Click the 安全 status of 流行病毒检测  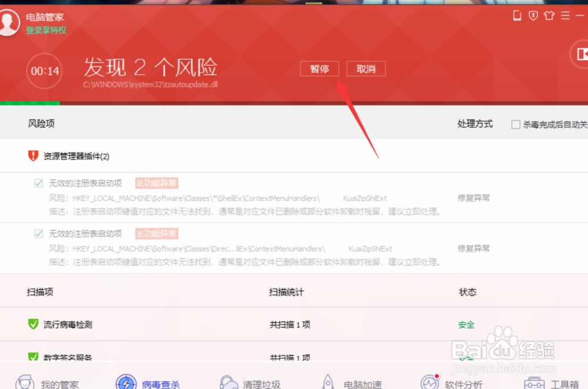(x=466, y=324)
